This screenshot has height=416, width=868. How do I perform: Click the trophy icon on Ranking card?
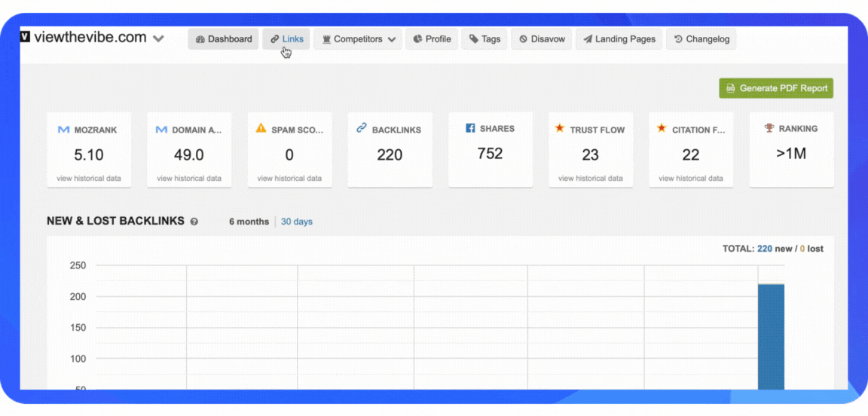pyautogui.click(x=769, y=128)
